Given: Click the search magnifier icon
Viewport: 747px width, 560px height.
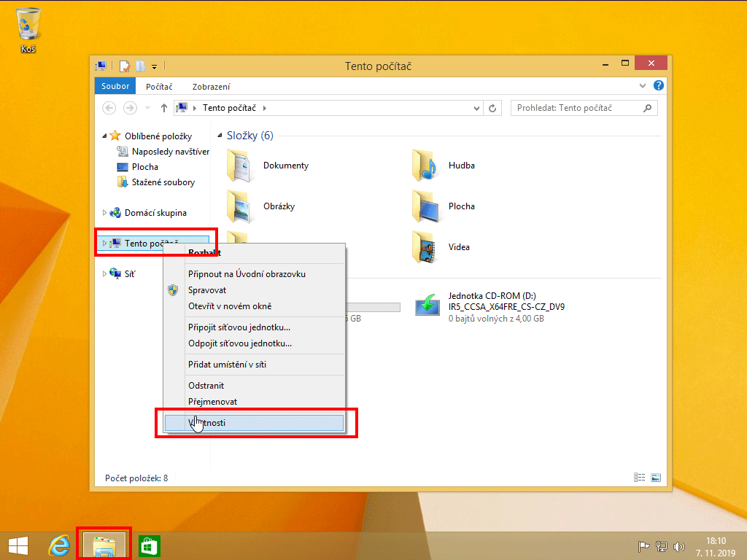Looking at the screenshot, I should point(648,108).
